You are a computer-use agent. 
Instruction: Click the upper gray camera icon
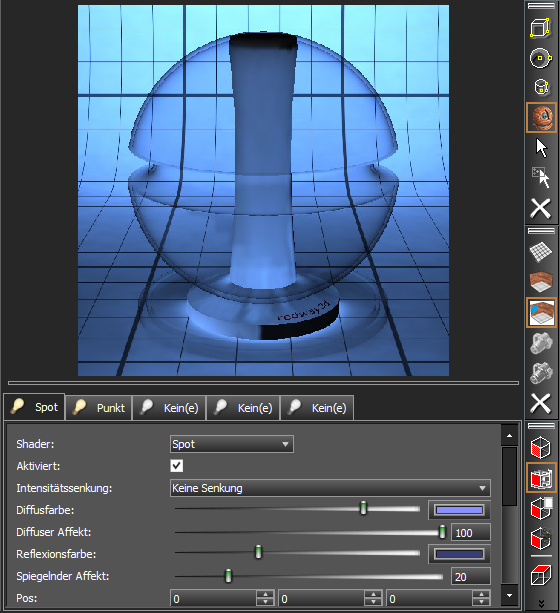point(541,343)
